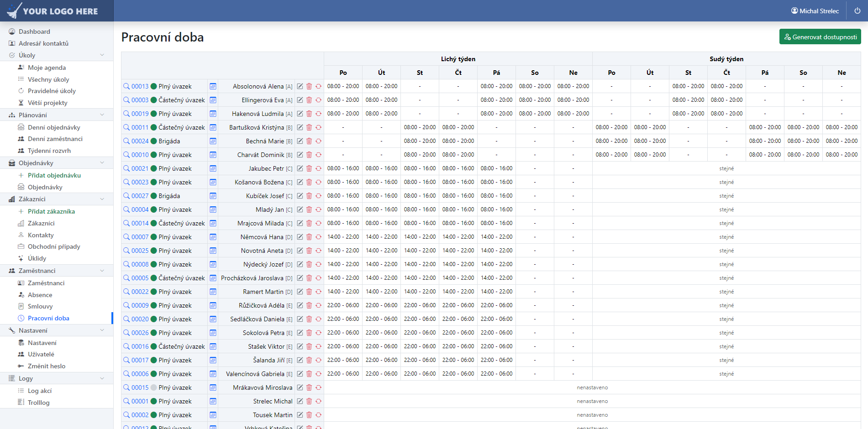Open contract 00003 link

(140, 100)
